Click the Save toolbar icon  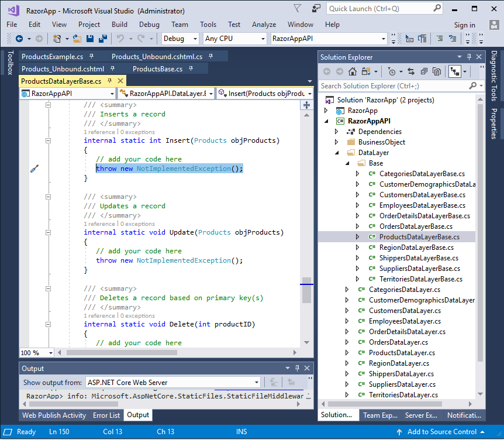(x=90, y=39)
